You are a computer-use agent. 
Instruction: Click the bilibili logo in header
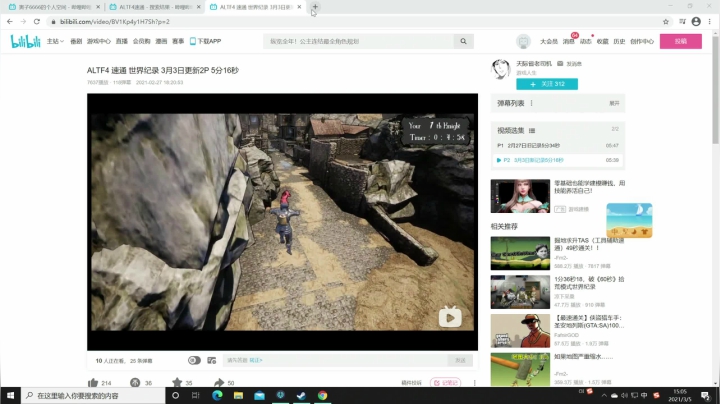[26, 41]
